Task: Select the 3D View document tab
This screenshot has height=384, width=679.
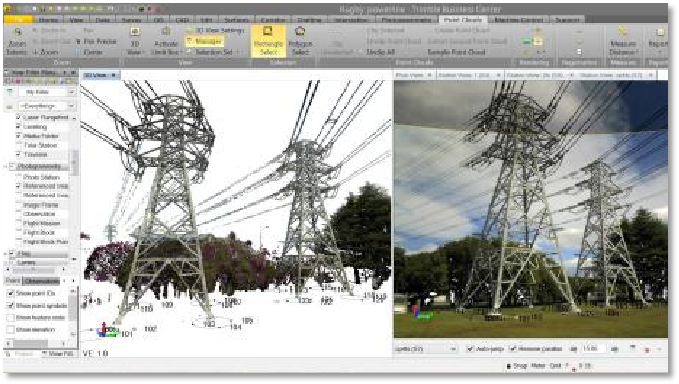Action: click(100, 75)
